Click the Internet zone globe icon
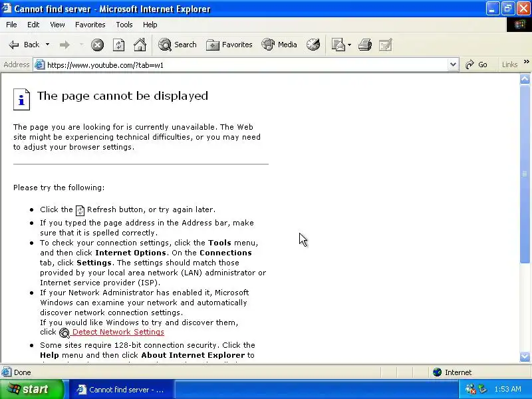 tap(438, 372)
